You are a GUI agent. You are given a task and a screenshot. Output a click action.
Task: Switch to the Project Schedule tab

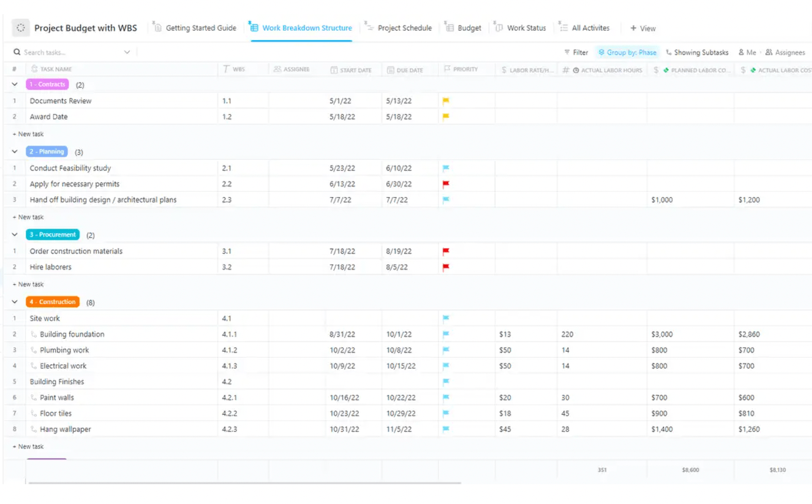click(x=399, y=28)
